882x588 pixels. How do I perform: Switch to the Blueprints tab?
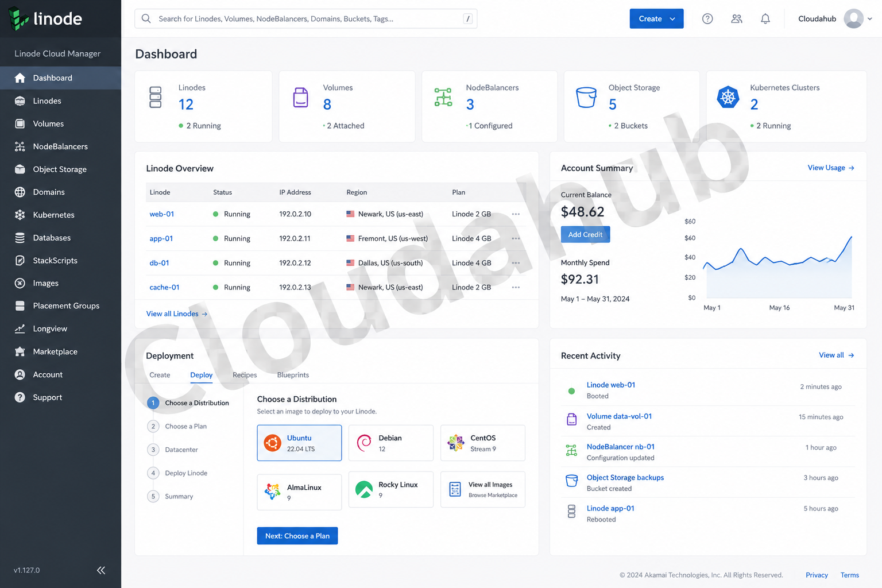coord(293,375)
